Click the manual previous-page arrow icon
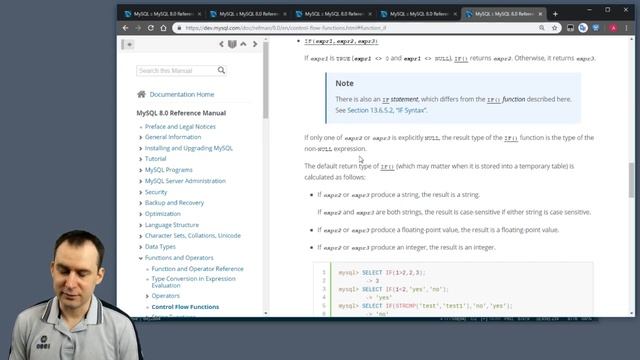This screenshot has width=640, height=360. [x=221, y=44]
